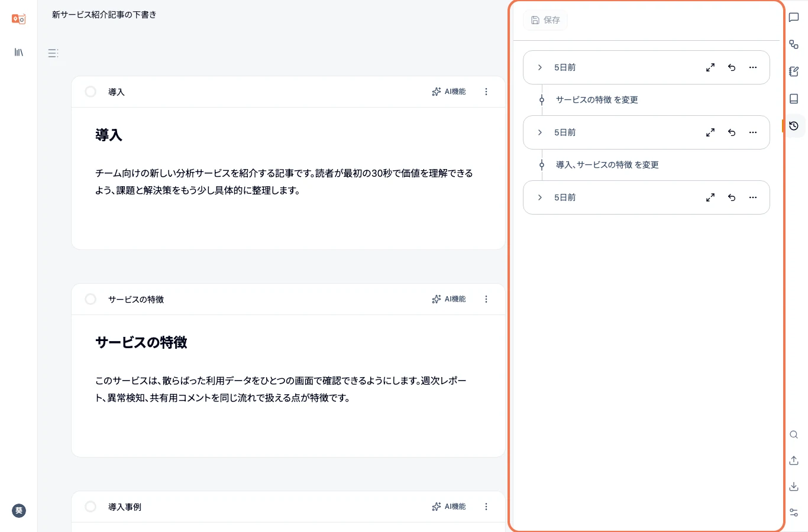Click the 導入 card title label
The height and width of the screenshot is (532, 808).
(117, 92)
